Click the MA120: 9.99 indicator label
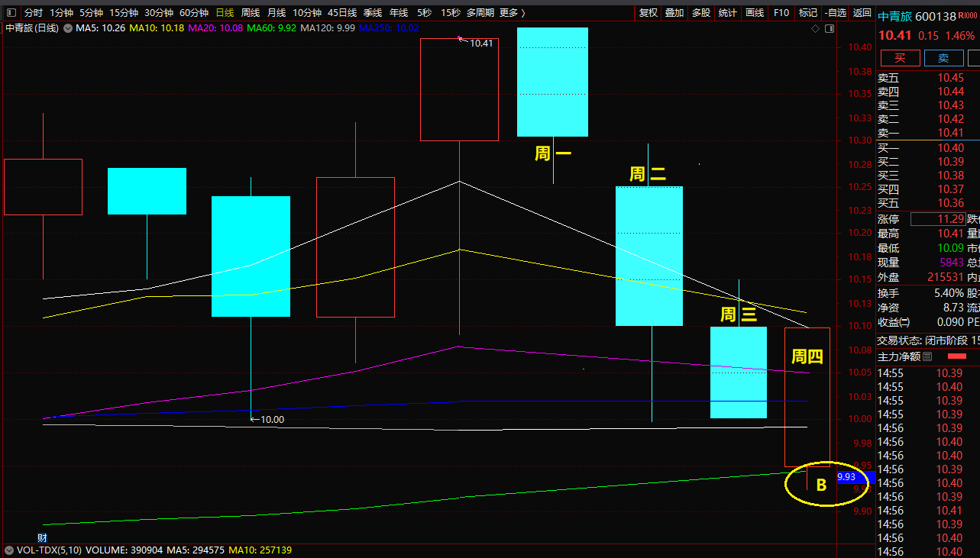980x558 pixels. tap(328, 28)
